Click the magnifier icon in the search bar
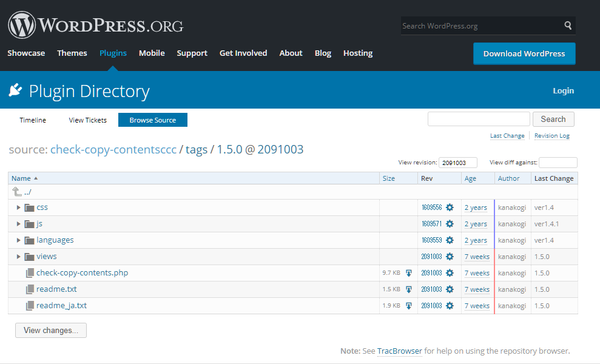This screenshot has width=600, height=364. point(567,25)
